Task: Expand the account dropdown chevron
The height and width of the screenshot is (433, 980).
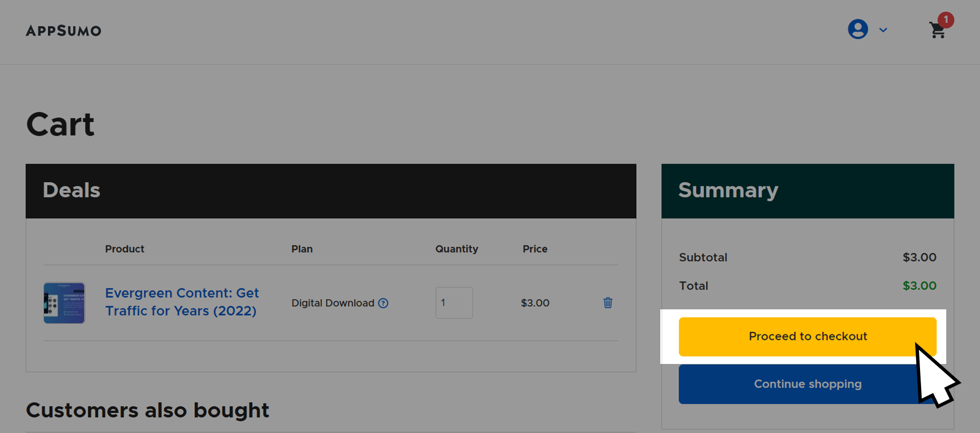Action: [883, 30]
